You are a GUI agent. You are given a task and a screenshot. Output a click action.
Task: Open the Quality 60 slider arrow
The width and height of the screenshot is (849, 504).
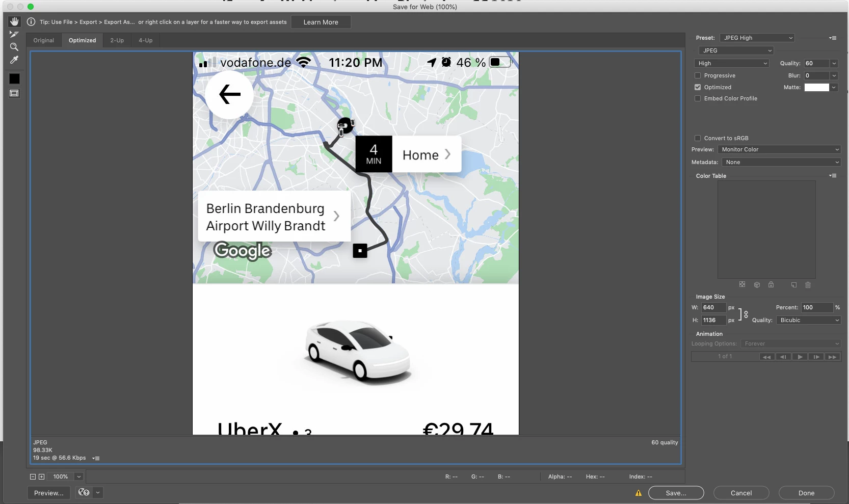tap(834, 63)
